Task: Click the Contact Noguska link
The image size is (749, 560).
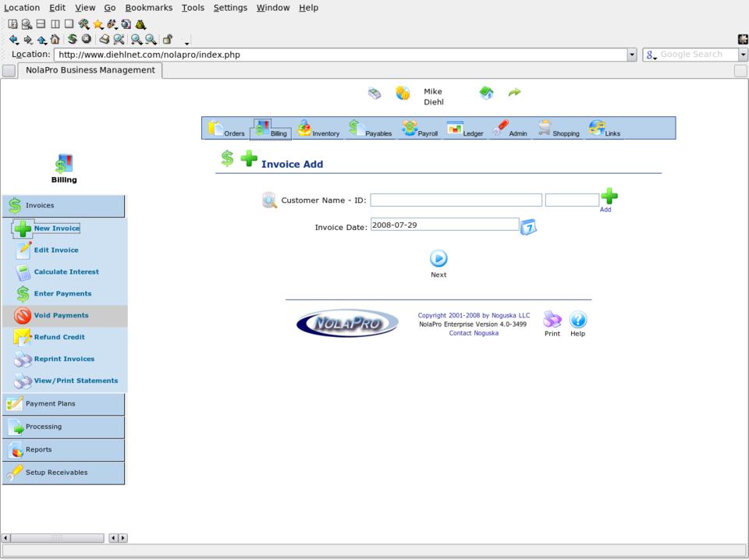Action: (474, 333)
